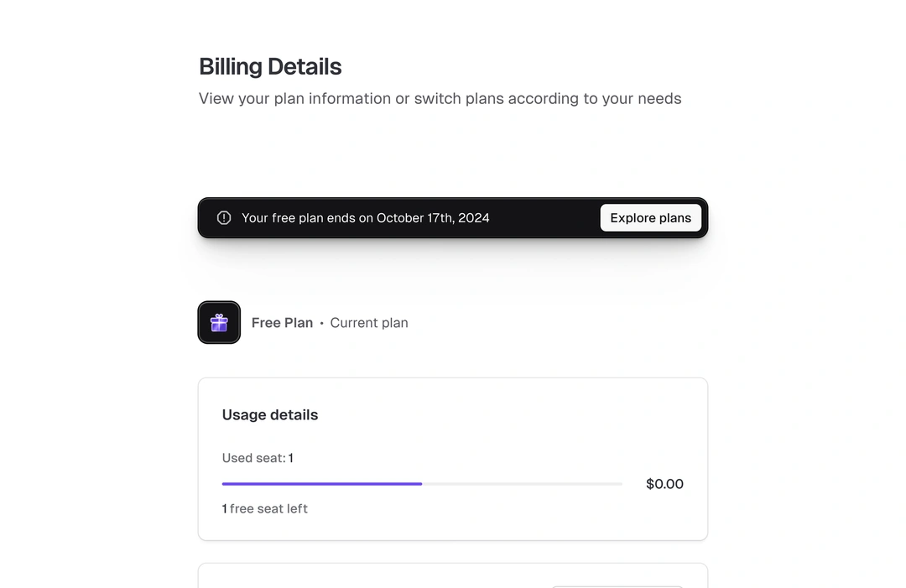
Task: Click the Used seat: 1 label
Action: [x=258, y=458]
